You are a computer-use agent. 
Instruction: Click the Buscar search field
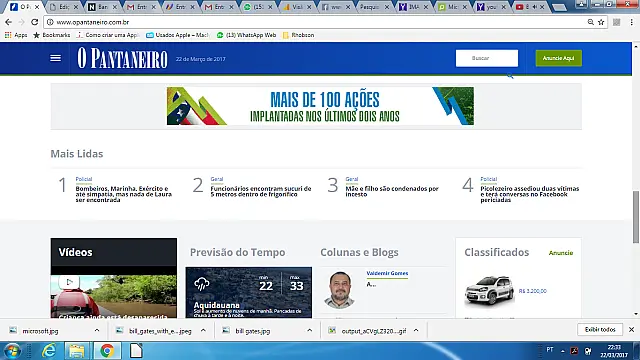tap(487, 58)
